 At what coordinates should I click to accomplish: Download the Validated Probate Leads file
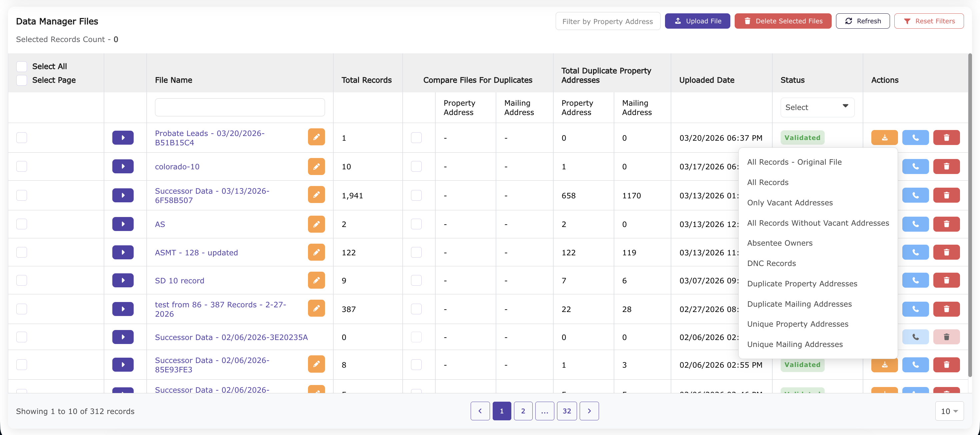click(885, 137)
